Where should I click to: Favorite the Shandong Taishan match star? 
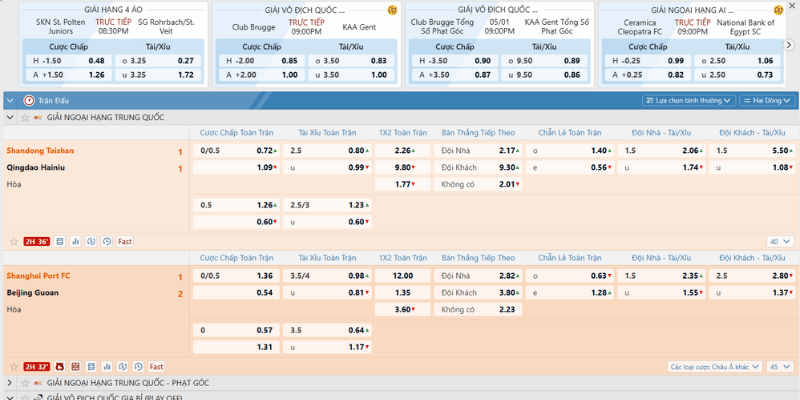click(x=13, y=241)
